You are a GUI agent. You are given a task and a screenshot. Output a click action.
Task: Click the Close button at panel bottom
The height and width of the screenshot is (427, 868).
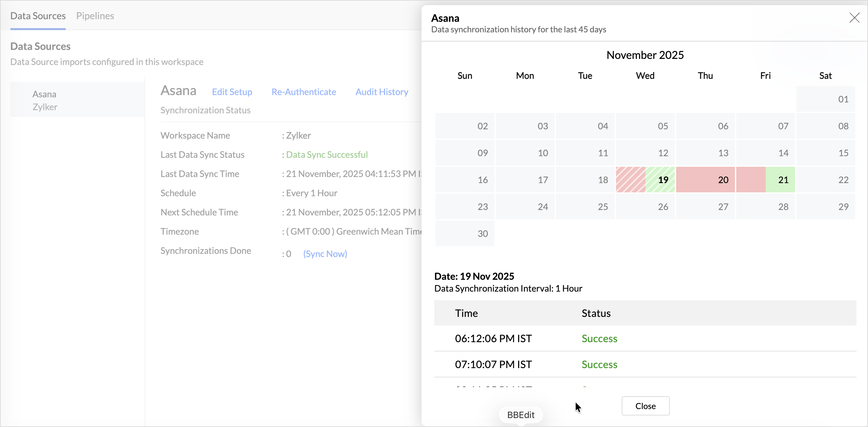click(645, 406)
